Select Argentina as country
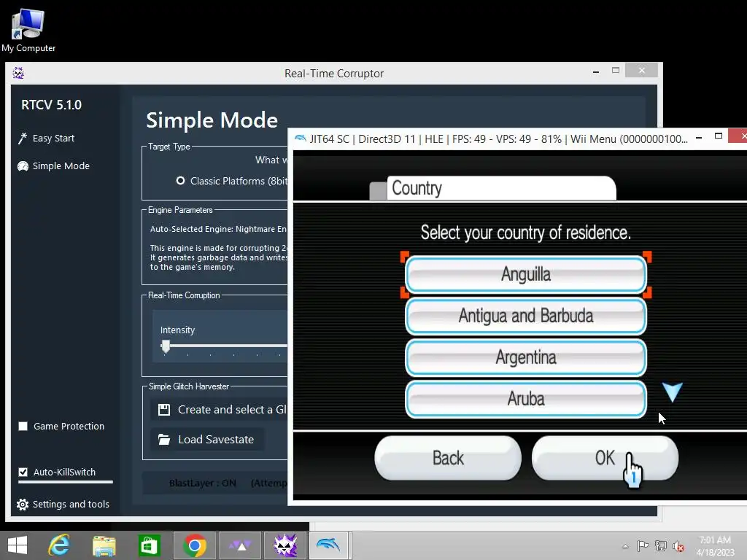747x560 pixels. tap(525, 357)
